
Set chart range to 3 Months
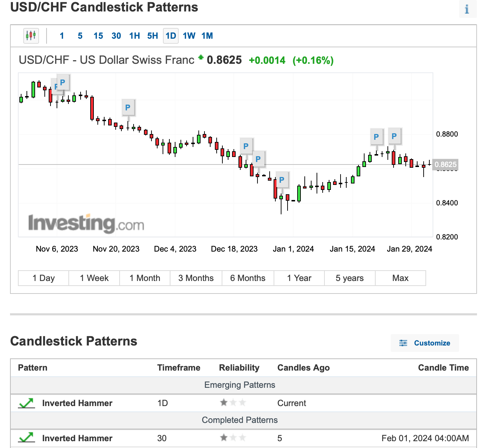pyautogui.click(x=196, y=278)
